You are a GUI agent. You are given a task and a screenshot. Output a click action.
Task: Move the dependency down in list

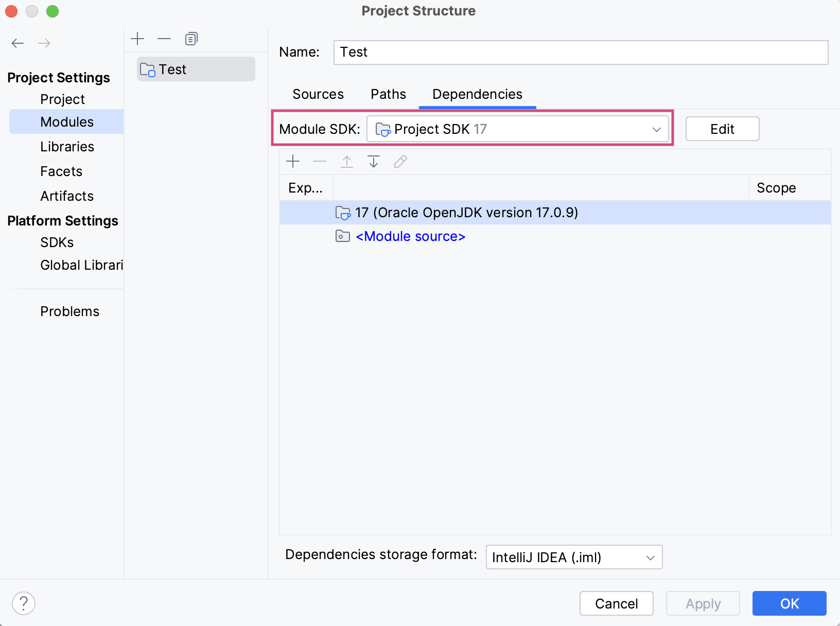374,162
